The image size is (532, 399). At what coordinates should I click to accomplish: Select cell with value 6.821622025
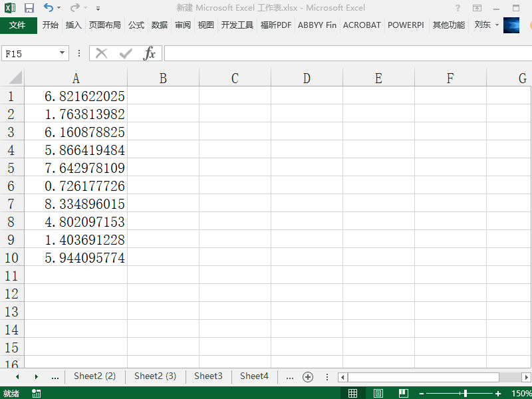click(76, 96)
